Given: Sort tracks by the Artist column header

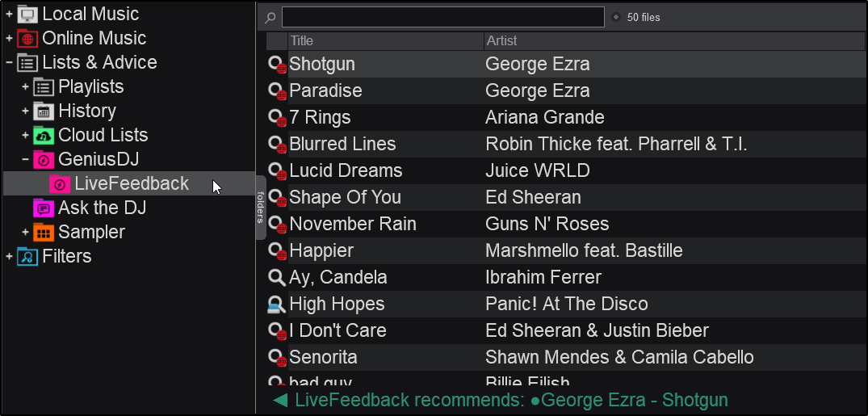Looking at the screenshot, I should (673, 40).
